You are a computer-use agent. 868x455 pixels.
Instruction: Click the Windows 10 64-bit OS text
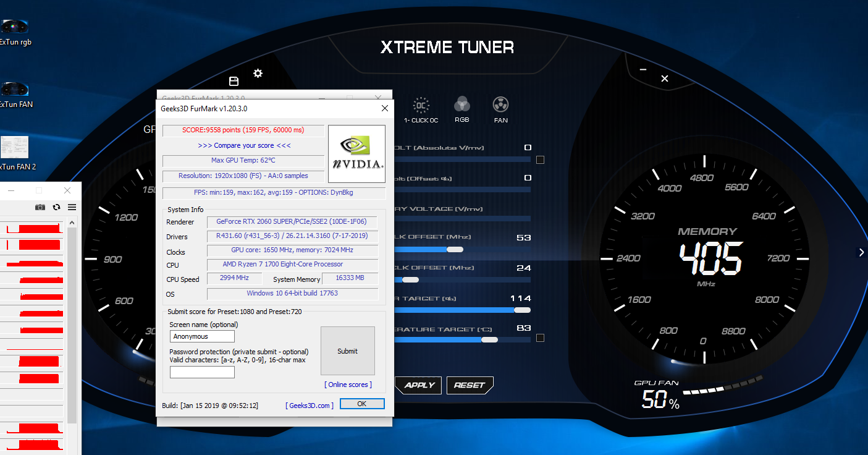pyautogui.click(x=292, y=293)
